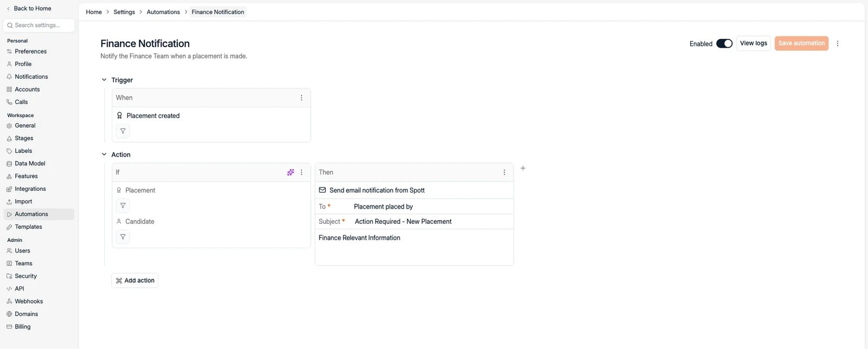Select the Placement condition row

(136, 191)
